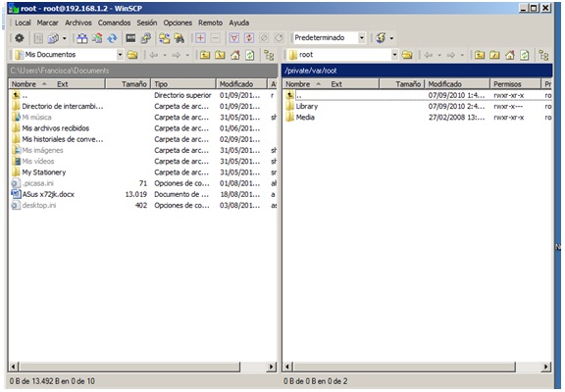
Task: Click the red plus Select Files icon
Action: [201, 38]
